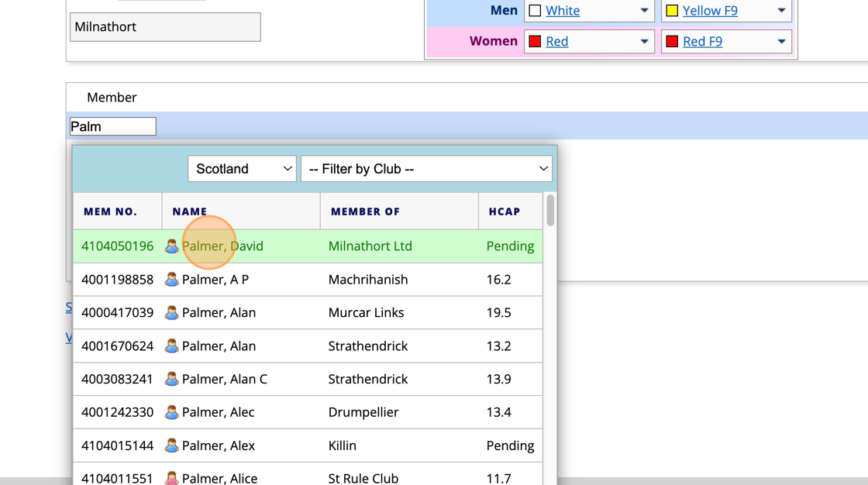The image size is (868, 485).
Task: Click the St Rule Club cell
Action: point(363,478)
